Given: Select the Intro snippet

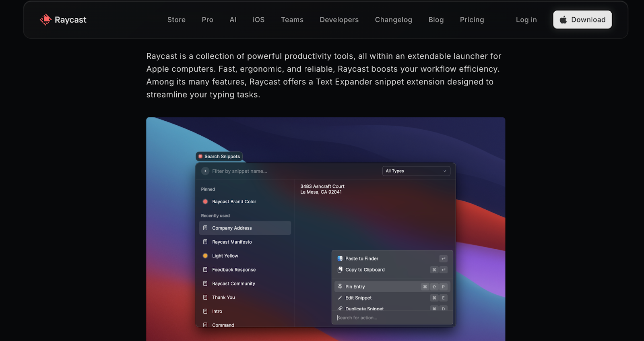Looking at the screenshot, I should pos(245,311).
